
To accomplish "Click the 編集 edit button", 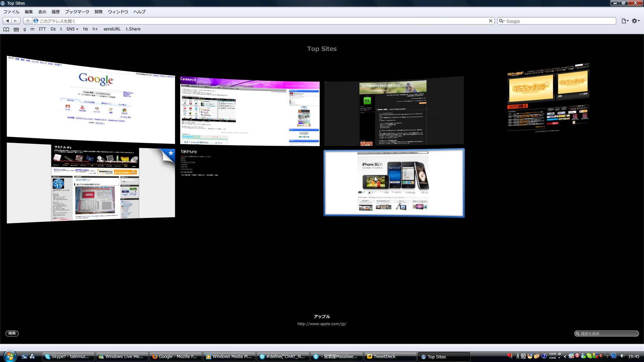I will 12,333.
